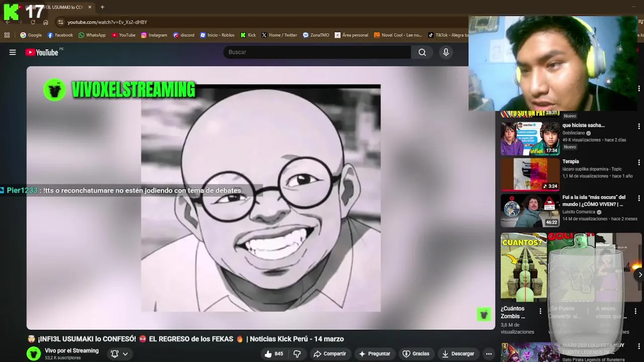The height and width of the screenshot is (362, 644).
Task: Open the TikTok bookmark
Action: [448, 35]
